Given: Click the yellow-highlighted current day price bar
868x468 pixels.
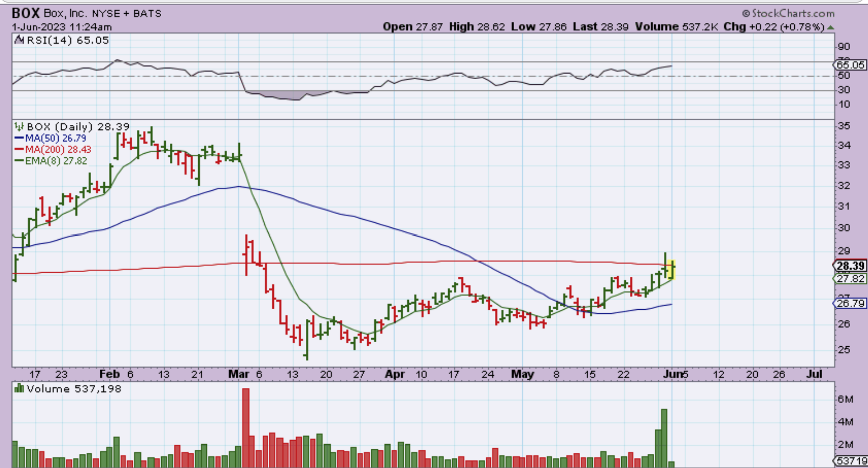Looking at the screenshot, I should [672, 269].
